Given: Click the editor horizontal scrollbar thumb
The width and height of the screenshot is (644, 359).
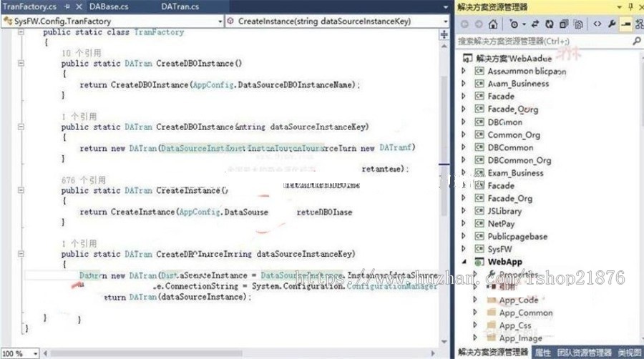Looking at the screenshot, I should tap(146, 353).
